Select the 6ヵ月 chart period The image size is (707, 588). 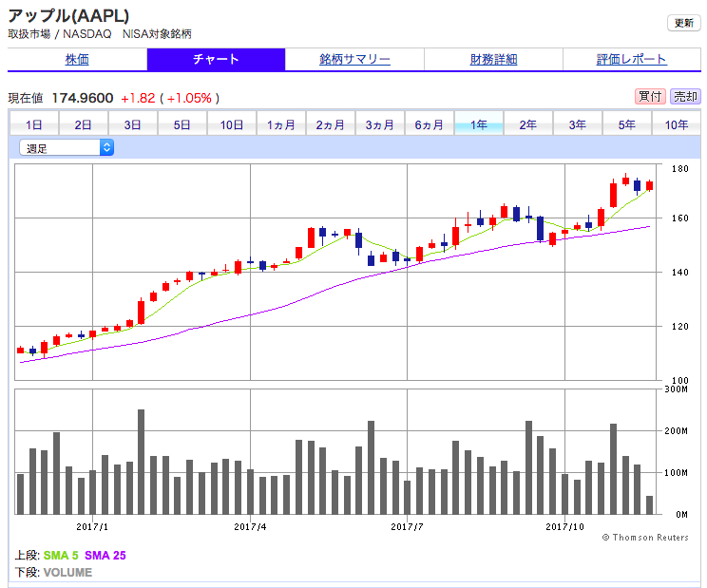(430, 124)
